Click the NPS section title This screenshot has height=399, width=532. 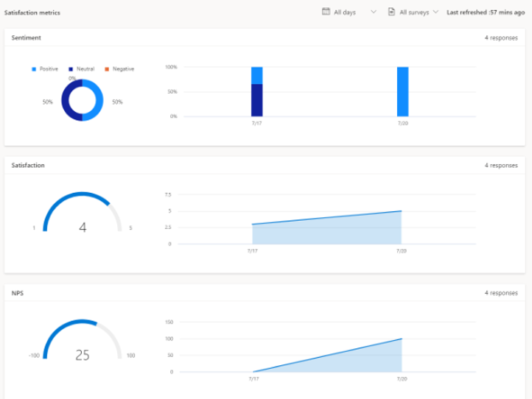(17, 293)
